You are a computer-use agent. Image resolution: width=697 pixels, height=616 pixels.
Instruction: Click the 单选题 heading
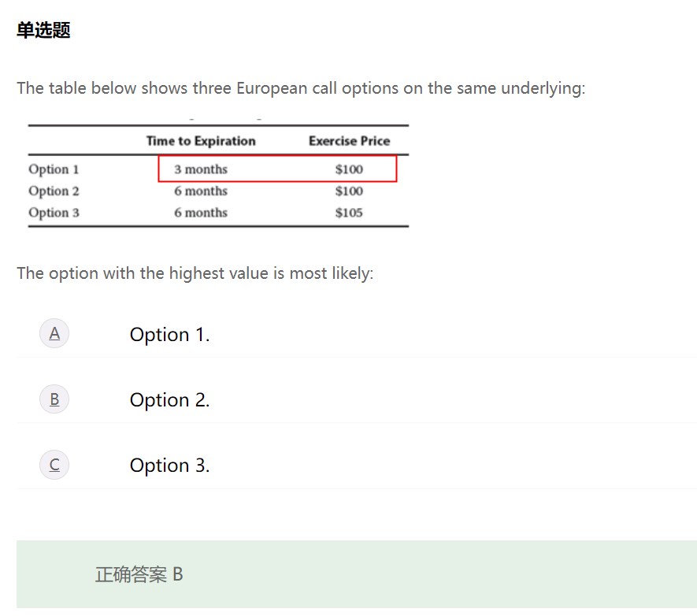(43, 30)
